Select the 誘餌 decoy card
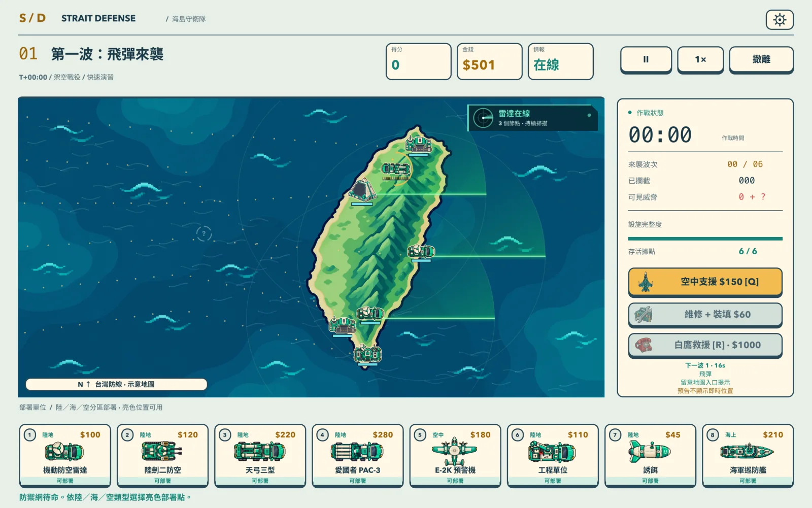 650,455
